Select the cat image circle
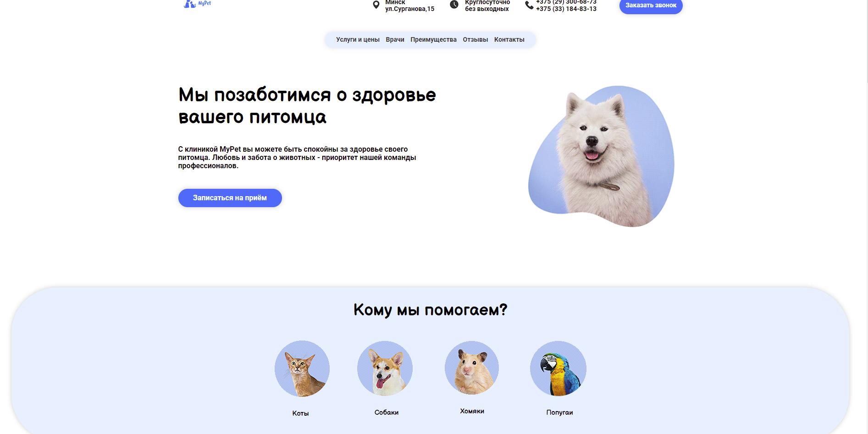This screenshot has width=868, height=434. click(x=302, y=368)
